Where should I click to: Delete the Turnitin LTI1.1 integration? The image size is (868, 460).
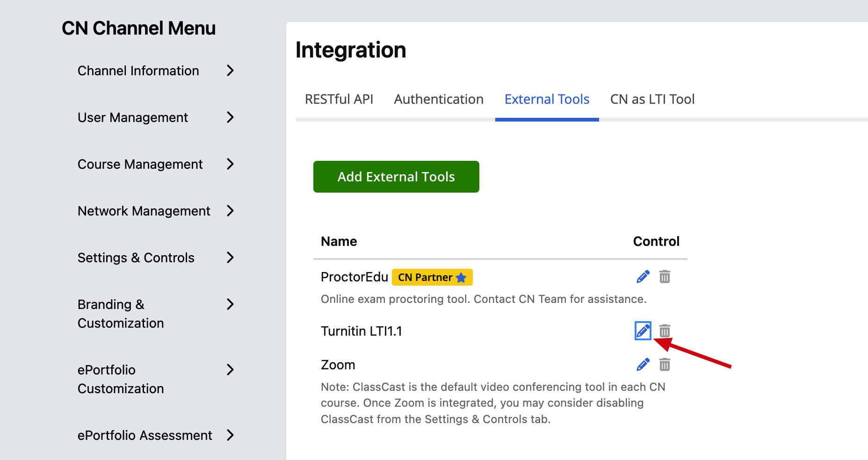(665, 331)
